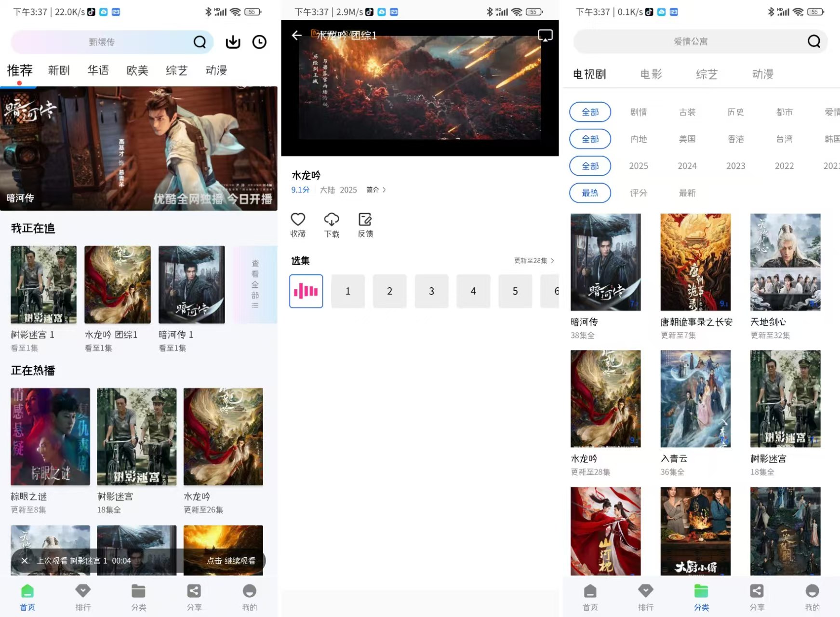Tap the search magnifier beside 甄嬛传

(x=200, y=42)
